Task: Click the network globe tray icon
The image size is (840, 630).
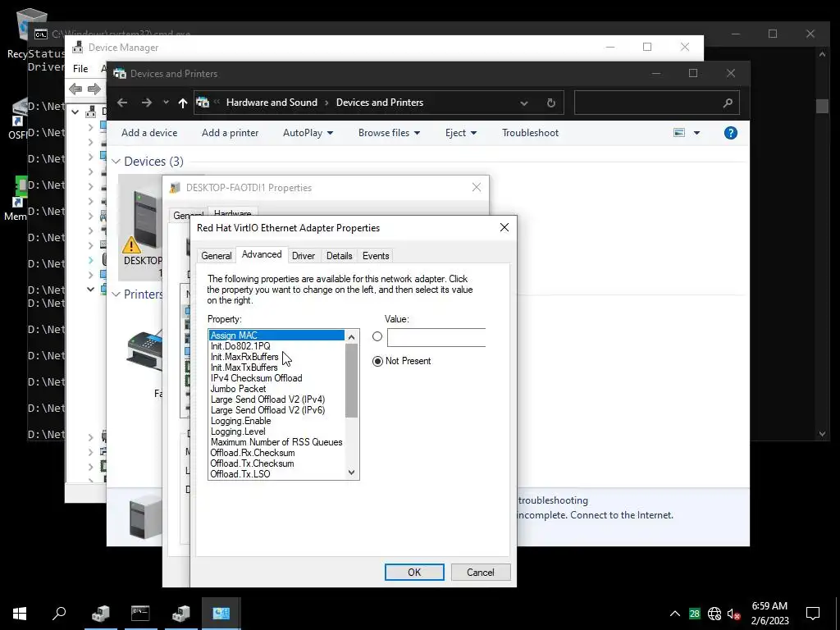Action: pos(714,614)
